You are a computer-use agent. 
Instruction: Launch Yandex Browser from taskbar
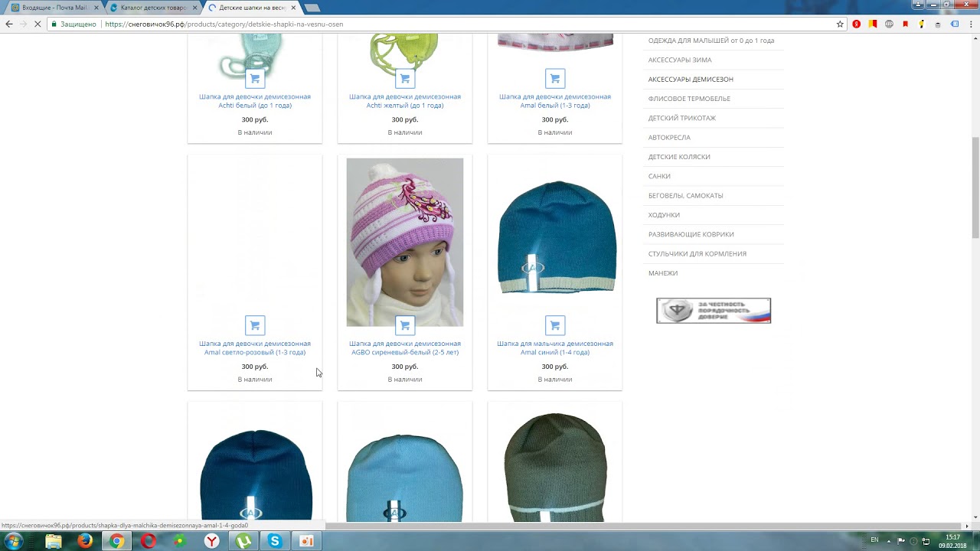click(x=211, y=541)
